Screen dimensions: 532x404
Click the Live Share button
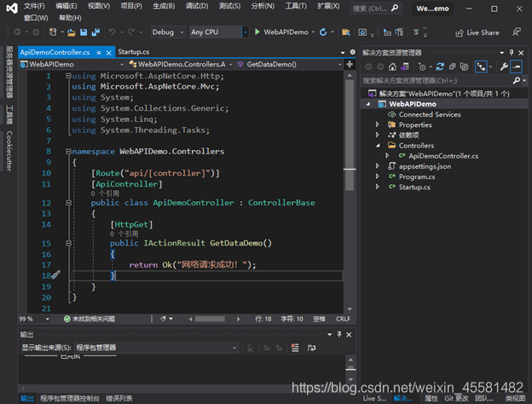477,33
